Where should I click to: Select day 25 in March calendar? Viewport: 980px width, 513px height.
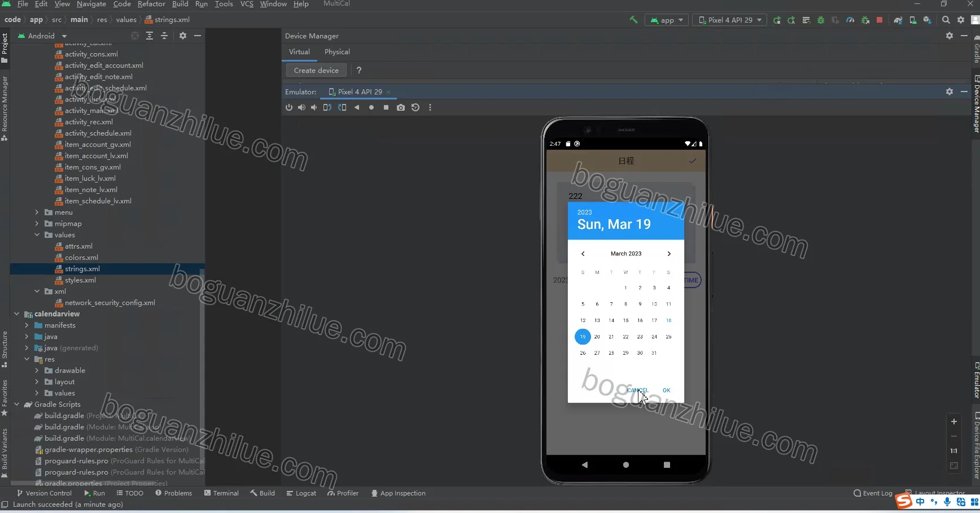tap(668, 337)
